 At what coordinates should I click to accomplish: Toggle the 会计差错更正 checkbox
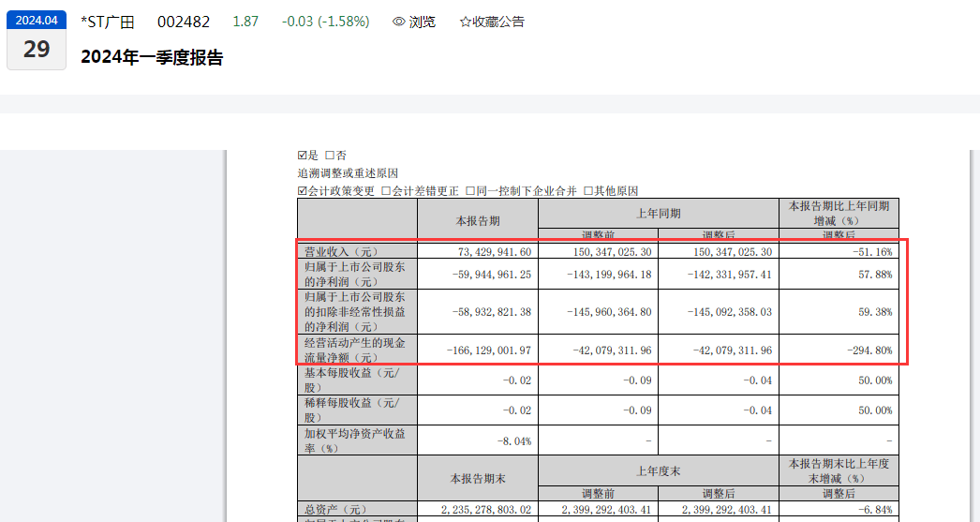[386, 191]
